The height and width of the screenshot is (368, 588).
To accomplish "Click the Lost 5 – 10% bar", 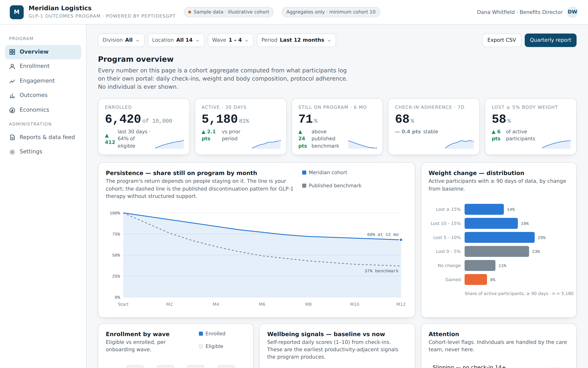I will 499,238.
